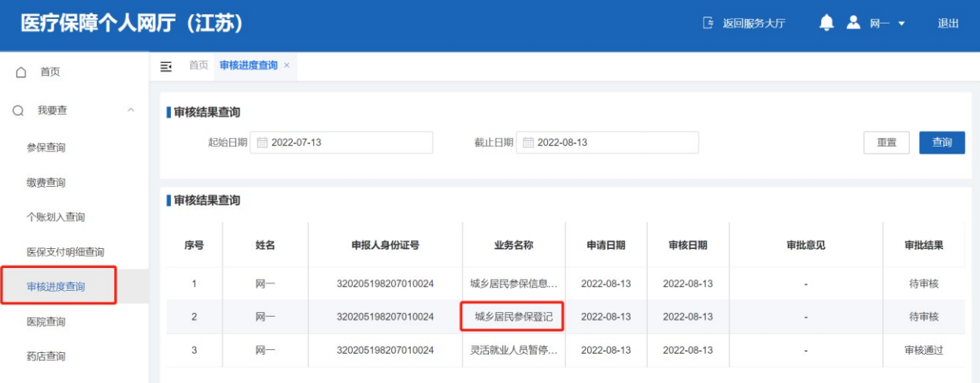
Task: Click the home icon in sidebar
Action: [x=22, y=73]
